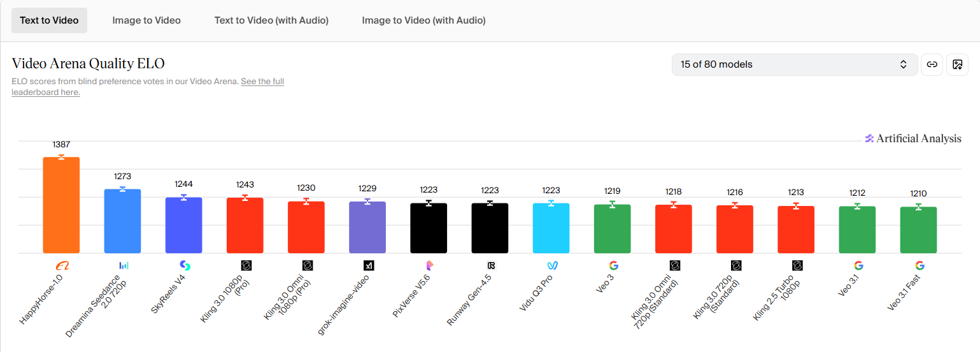The height and width of the screenshot is (352, 980).
Task: Click the Runway Gen-4.5 logo icon
Action: pyautogui.click(x=490, y=265)
